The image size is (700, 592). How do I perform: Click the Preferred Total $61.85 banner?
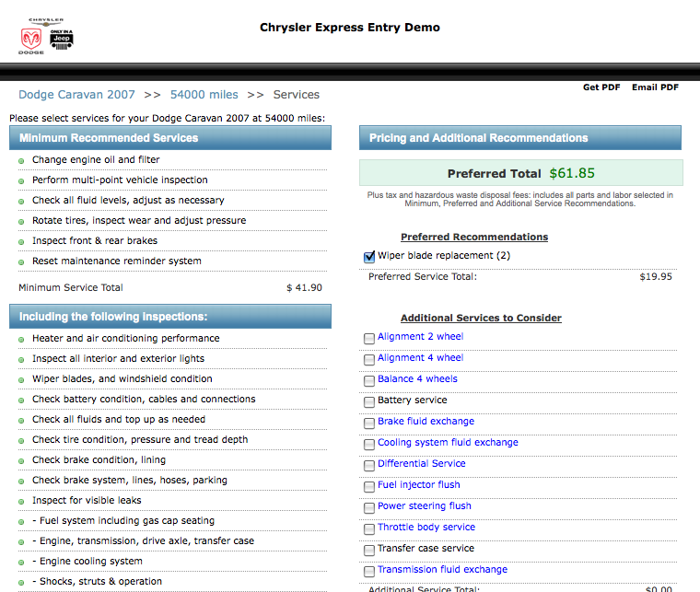click(521, 173)
